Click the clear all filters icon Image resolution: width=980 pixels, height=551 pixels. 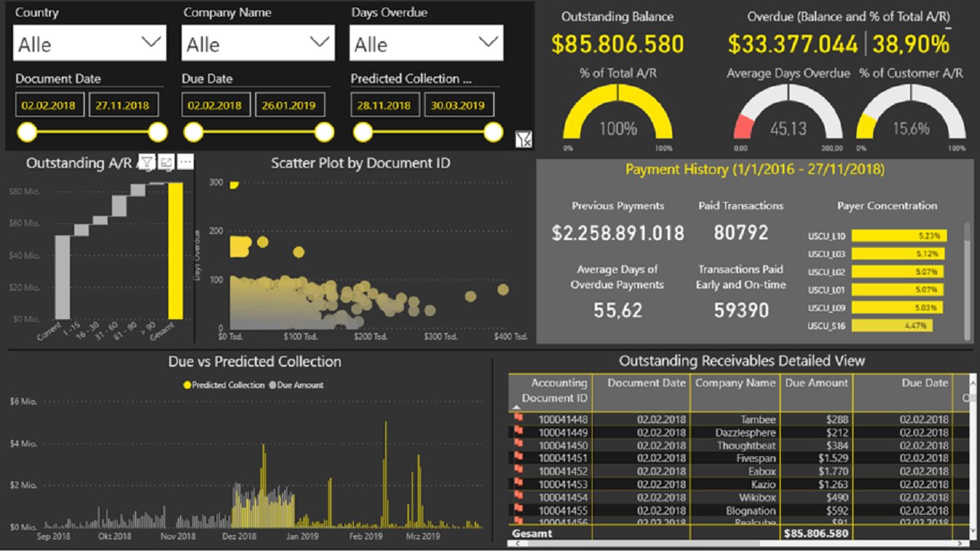tap(524, 139)
